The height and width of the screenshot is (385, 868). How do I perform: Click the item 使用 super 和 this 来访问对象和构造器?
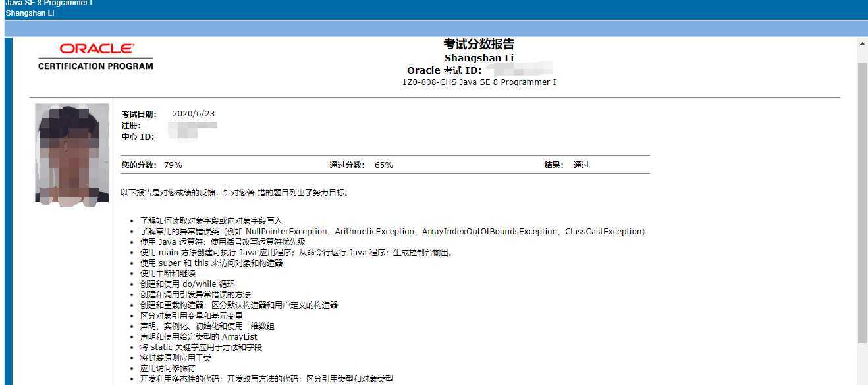pyautogui.click(x=211, y=263)
